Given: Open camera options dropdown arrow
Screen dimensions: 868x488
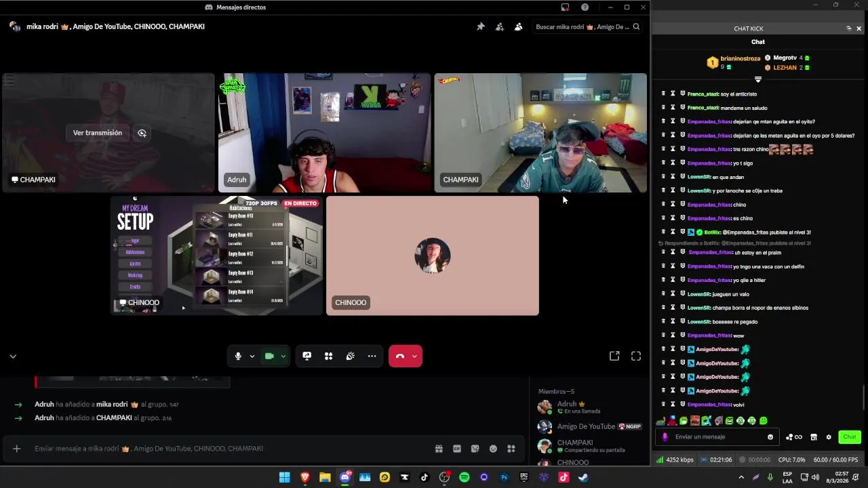Looking at the screenshot, I should 283,356.
